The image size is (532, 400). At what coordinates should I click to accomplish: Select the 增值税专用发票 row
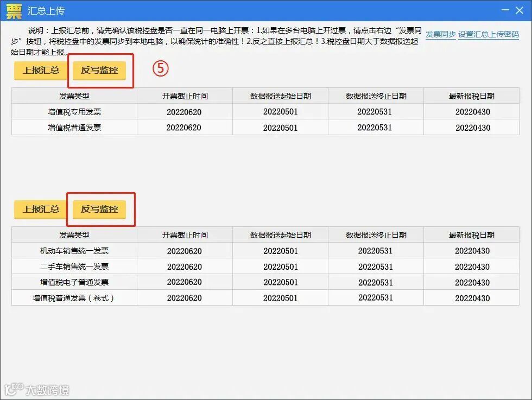pos(265,111)
